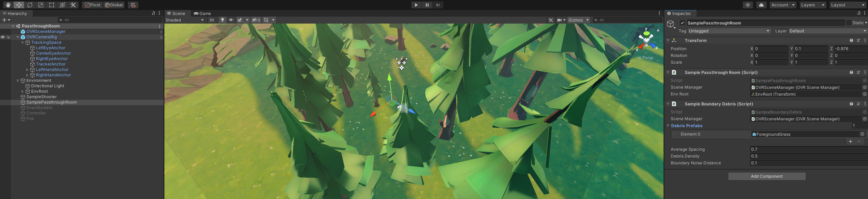Toggle scene audio
Viewport: 868px width, 199px height.
tap(231, 20)
